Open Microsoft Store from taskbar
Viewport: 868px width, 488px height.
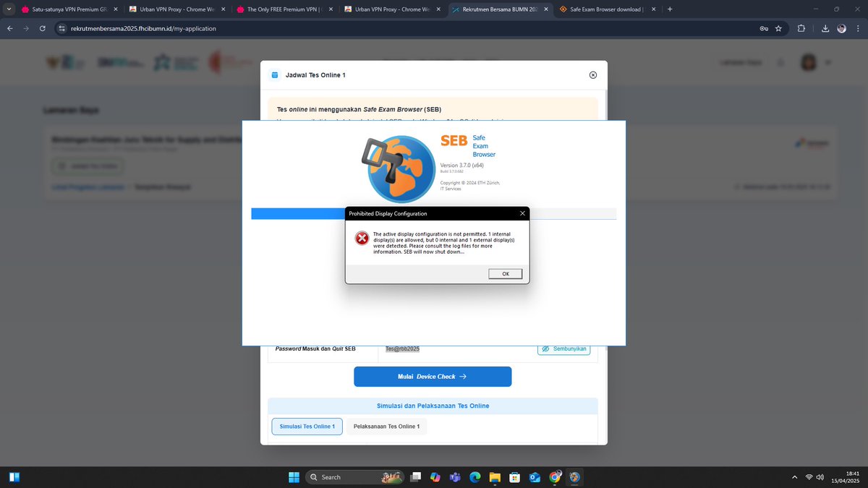tap(515, 477)
